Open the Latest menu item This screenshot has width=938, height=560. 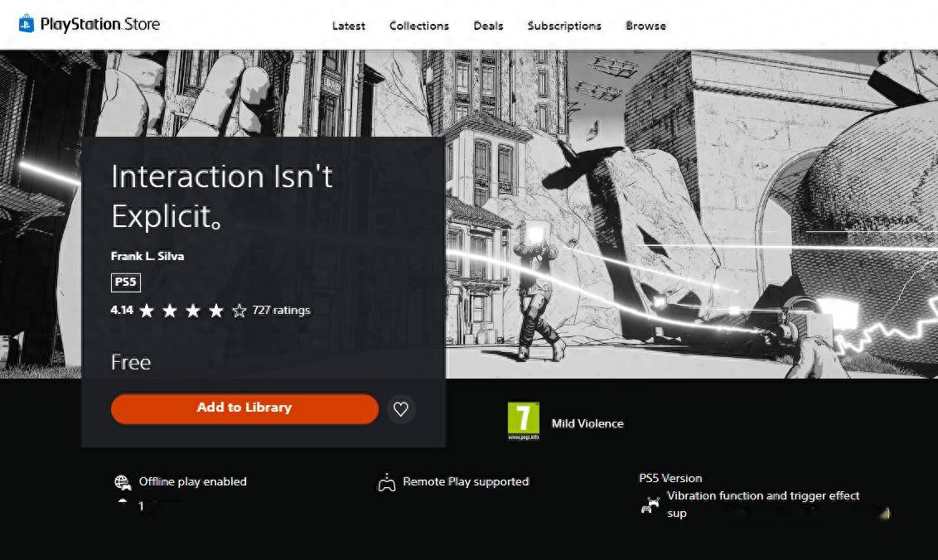coord(348,26)
